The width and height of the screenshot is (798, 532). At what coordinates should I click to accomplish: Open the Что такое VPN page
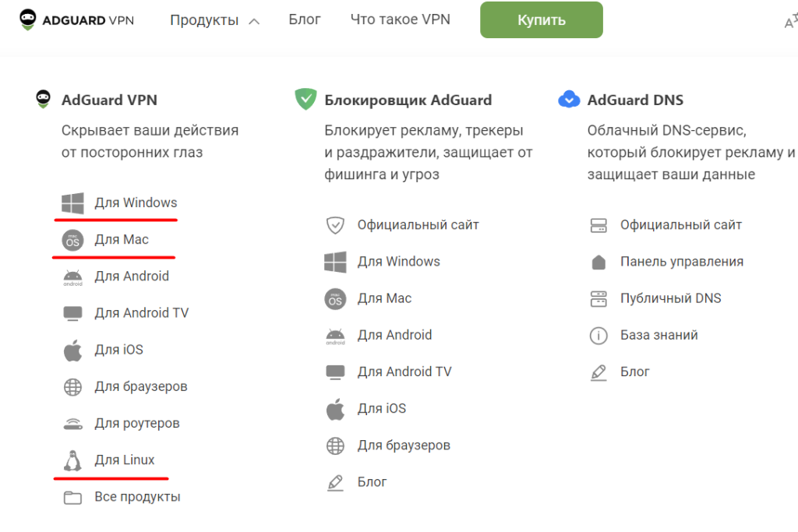click(x=400, y=19)
